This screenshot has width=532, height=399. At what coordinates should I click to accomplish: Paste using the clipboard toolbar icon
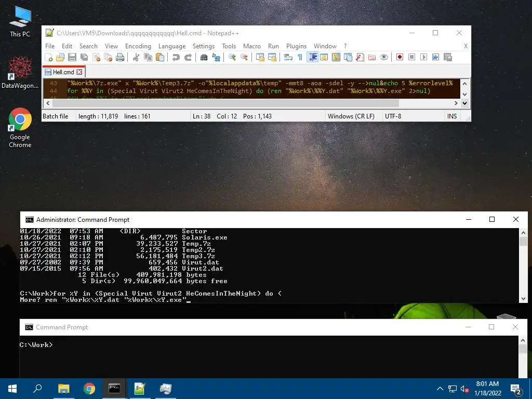160,57
